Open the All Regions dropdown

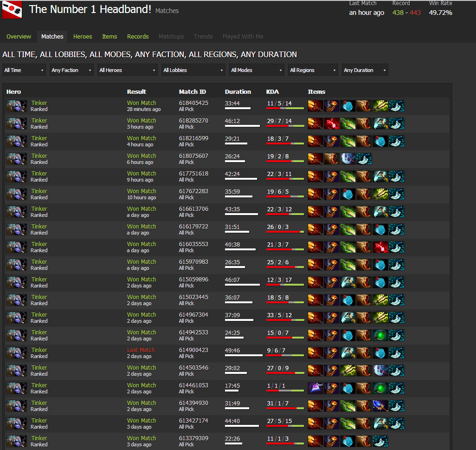pyautogui.click(x=313, y=70)
